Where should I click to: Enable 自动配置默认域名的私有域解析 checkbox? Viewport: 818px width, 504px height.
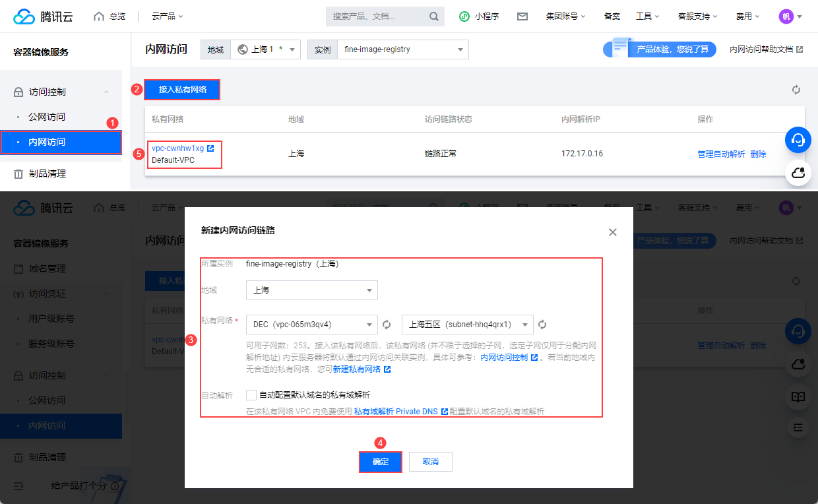pos(251,395)
